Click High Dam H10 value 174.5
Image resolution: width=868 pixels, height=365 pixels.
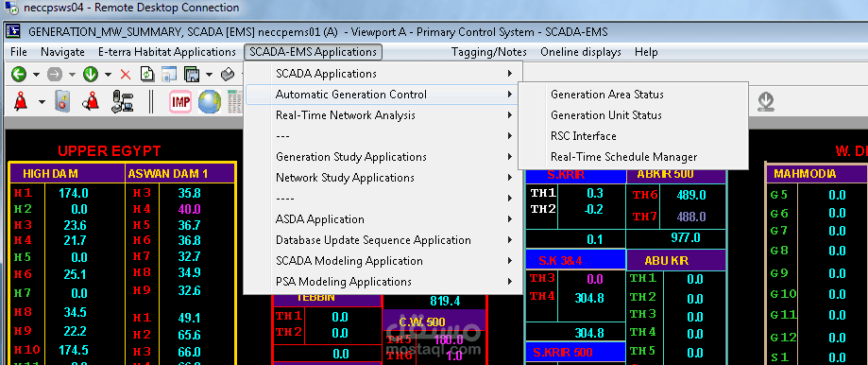click(74, 351)
